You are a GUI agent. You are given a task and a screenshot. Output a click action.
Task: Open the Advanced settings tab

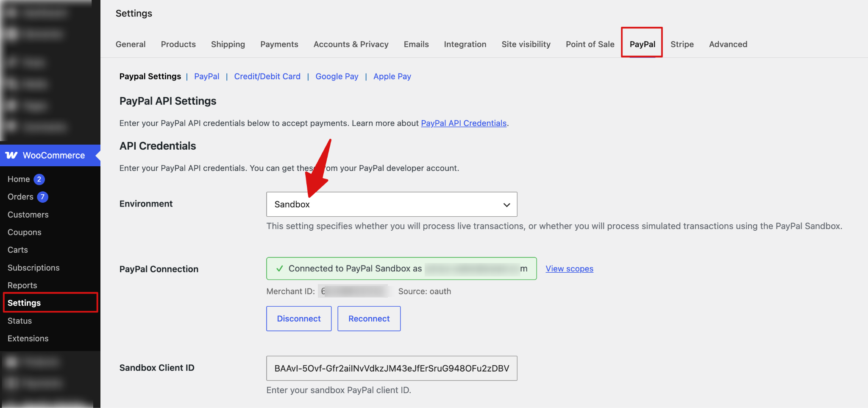[728, 44]
